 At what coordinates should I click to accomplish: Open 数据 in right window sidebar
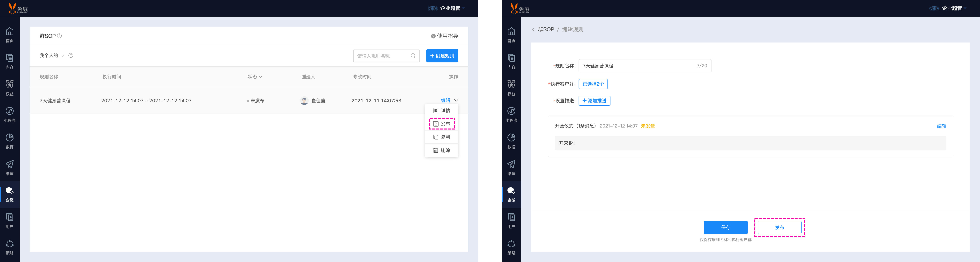point(511,141)
